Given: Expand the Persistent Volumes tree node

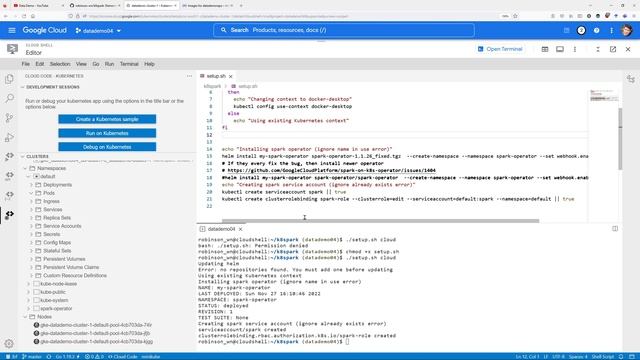Looking at the screenshot, I should click(31, 259).
